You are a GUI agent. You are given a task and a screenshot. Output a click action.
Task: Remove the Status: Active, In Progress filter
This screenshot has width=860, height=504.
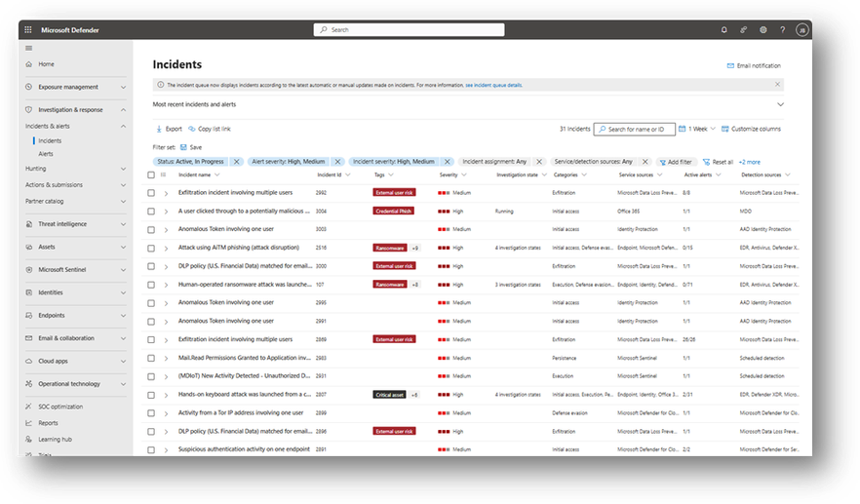[236, 162]
